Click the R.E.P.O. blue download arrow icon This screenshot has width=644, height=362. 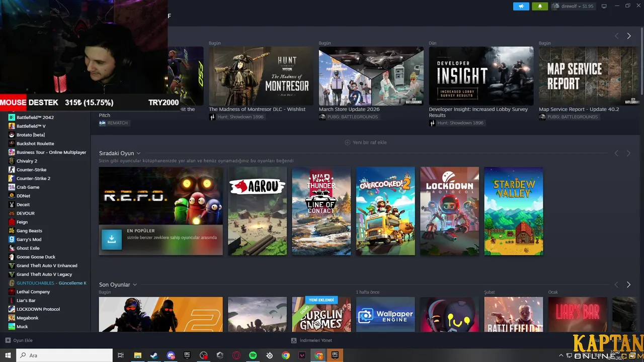pos(112,239)
